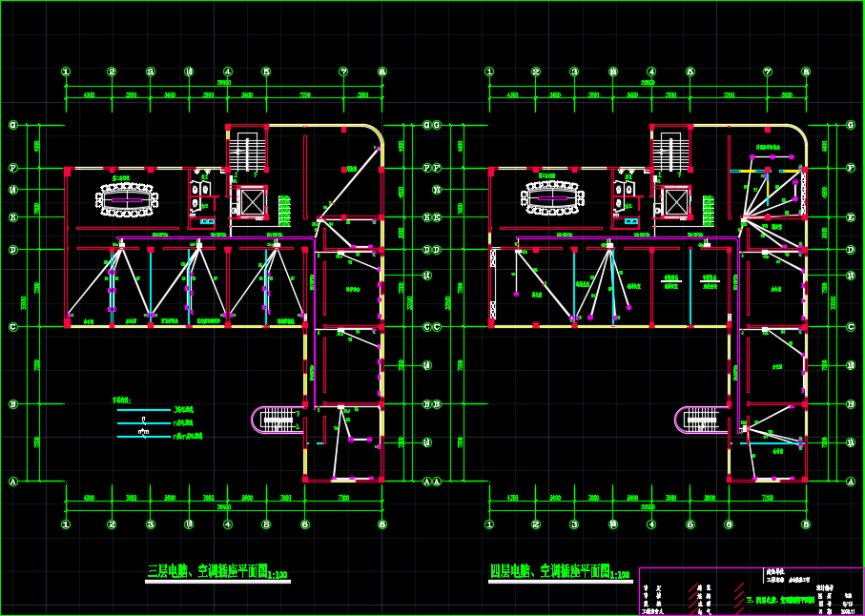Select axis bubble F left of the third-floor plan
The image size is (865, 616).
tap(13, 168)
